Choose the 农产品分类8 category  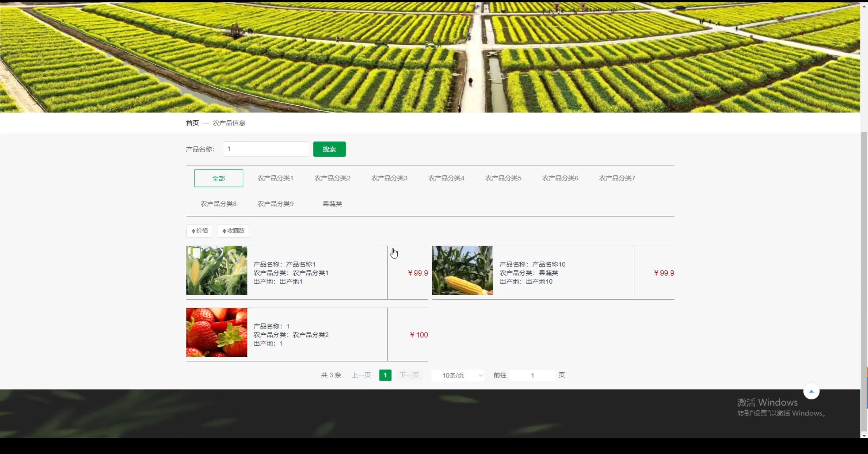tap(218, 204)
